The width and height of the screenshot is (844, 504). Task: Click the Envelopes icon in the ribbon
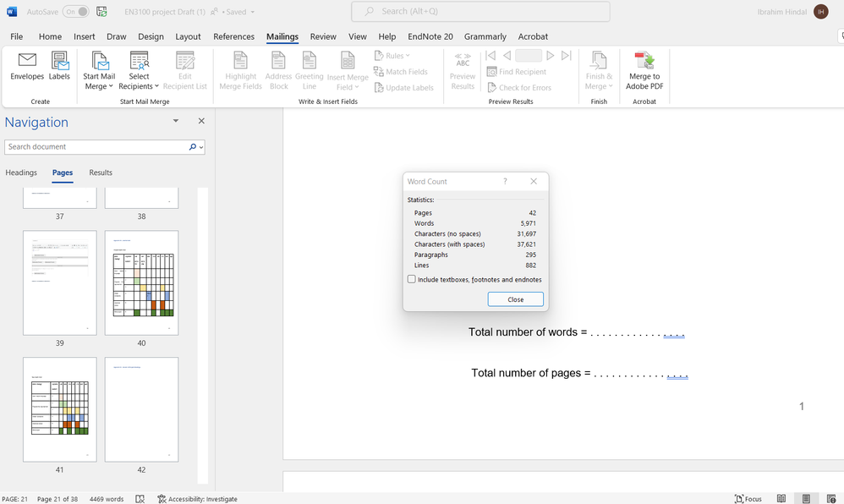point(27,66)
